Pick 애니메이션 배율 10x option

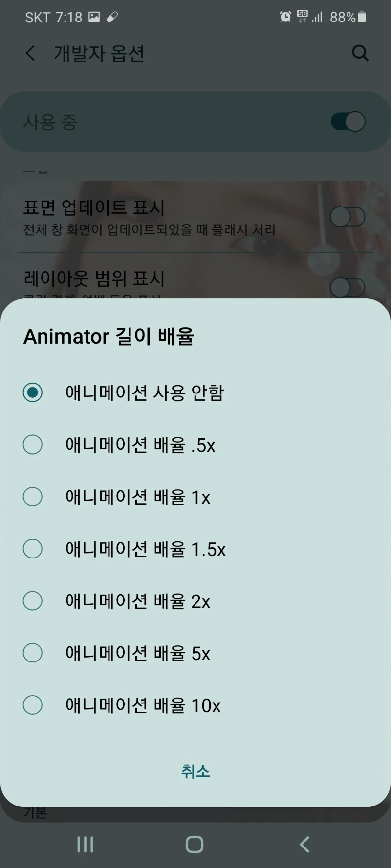tap(33, 705)
